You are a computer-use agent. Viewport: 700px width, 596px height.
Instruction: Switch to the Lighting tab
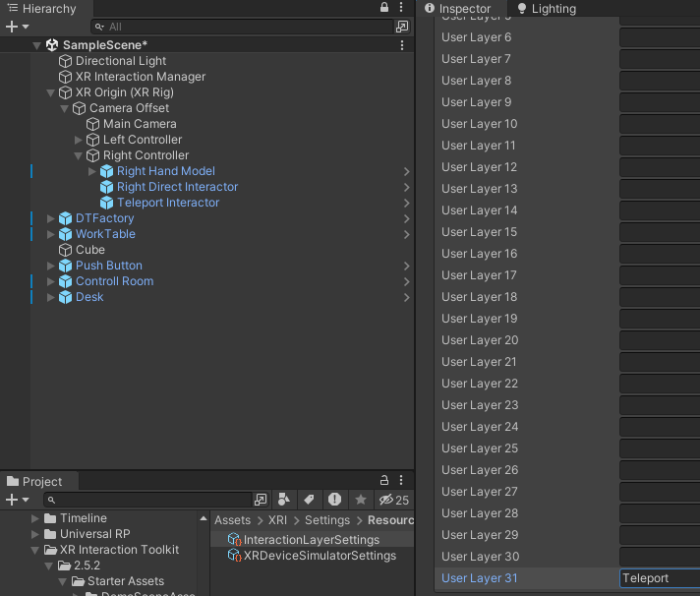(547, 9)
